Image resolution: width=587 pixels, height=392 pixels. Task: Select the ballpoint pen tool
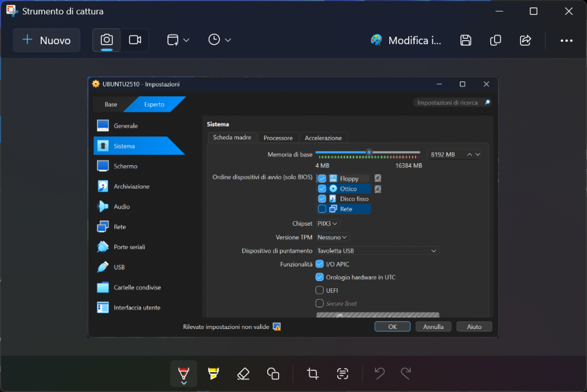pyautogui.click(x=183, y=374)
